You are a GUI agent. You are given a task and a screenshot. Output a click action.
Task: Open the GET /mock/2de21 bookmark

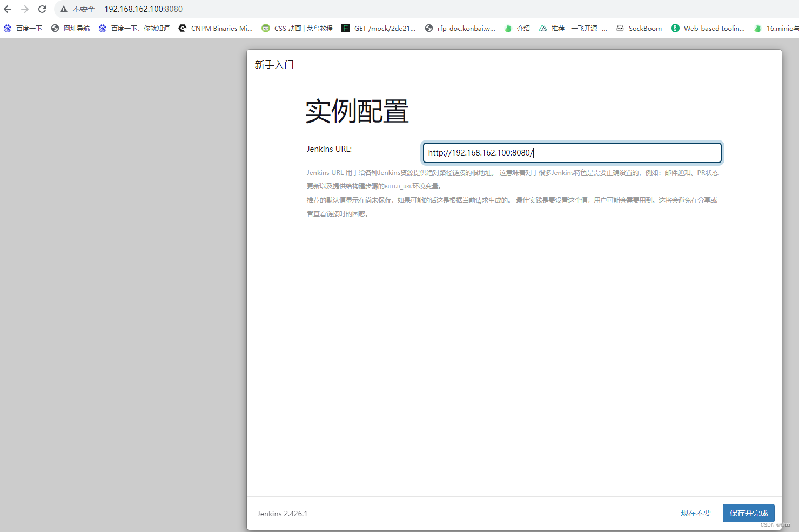click(x=379, y=28)
